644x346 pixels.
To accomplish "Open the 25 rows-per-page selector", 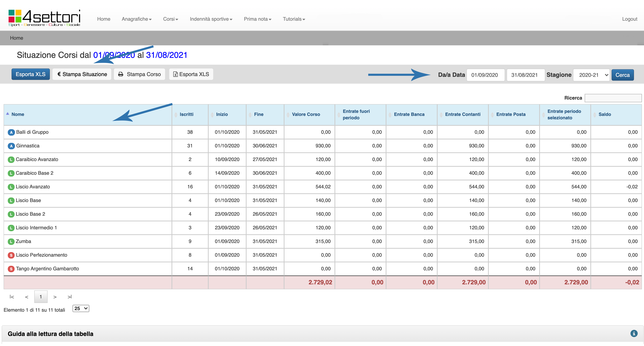I will pyautogui.click(x=81, y=308).
